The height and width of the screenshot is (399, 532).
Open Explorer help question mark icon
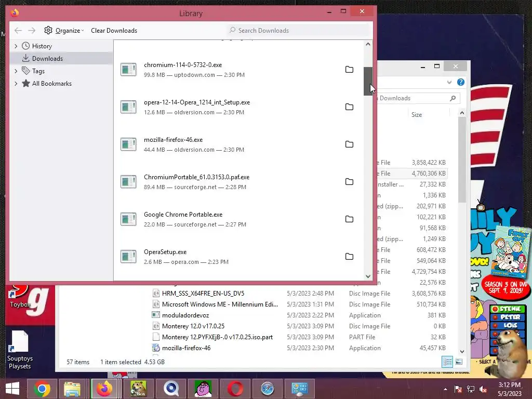click(460, 82)
